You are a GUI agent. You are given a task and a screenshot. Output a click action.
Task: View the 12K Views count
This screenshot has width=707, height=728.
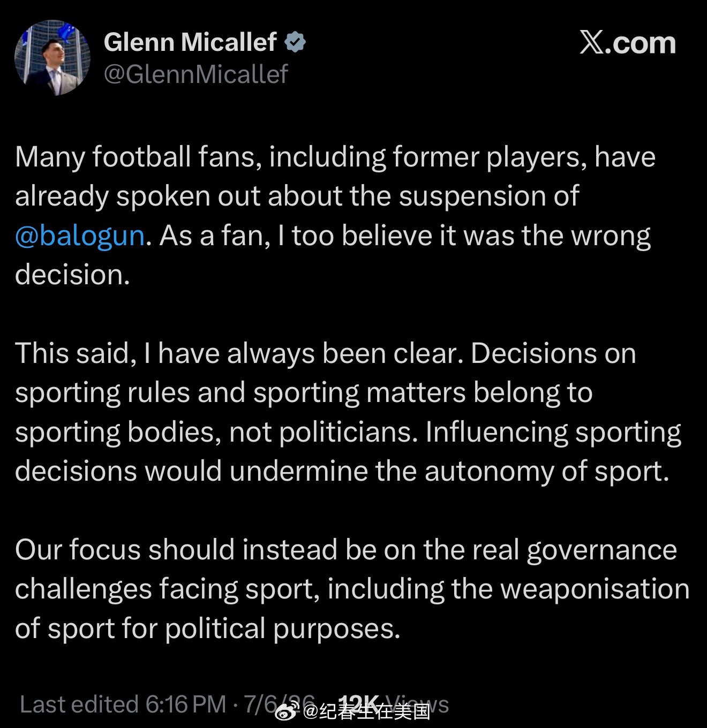click(394, 704)
